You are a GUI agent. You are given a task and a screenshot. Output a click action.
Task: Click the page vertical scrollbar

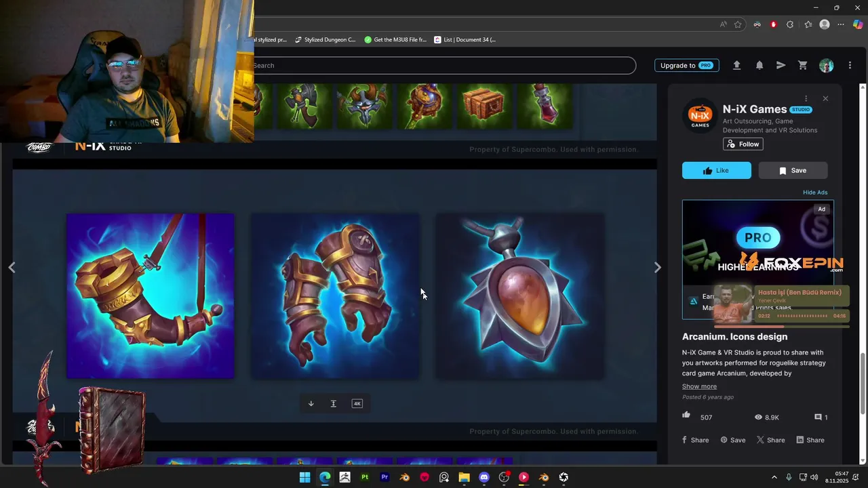click(x=863, y=384)
